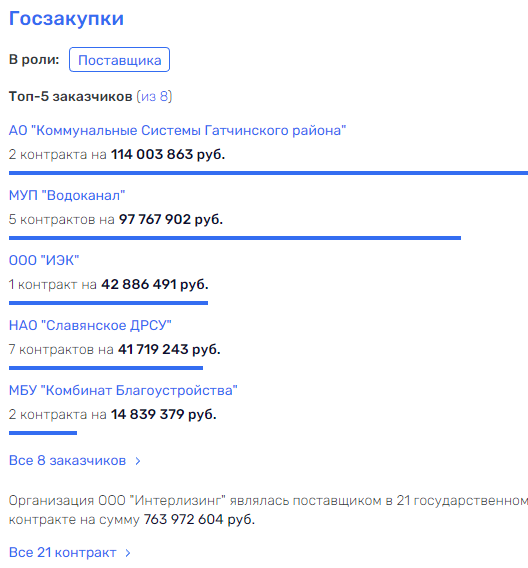Open the ООО "ИЭК" customer link
Viewport: 528px width, 568px height.
coord(44,260)
